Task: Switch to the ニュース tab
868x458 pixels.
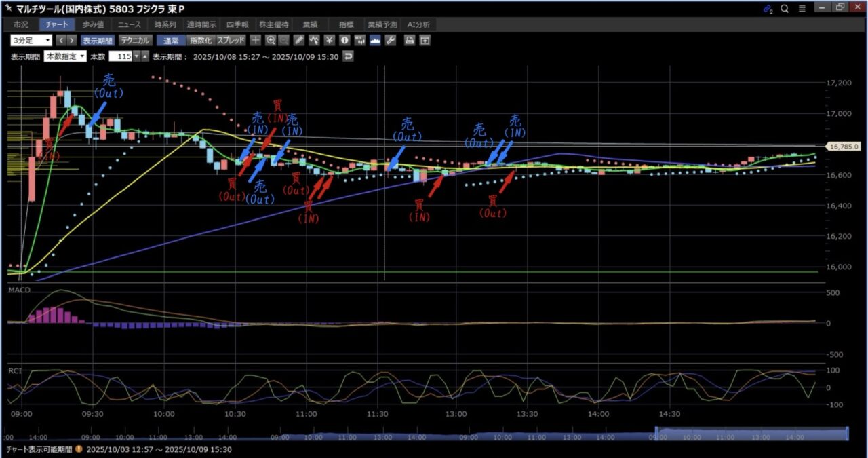Action: [129, 24]
